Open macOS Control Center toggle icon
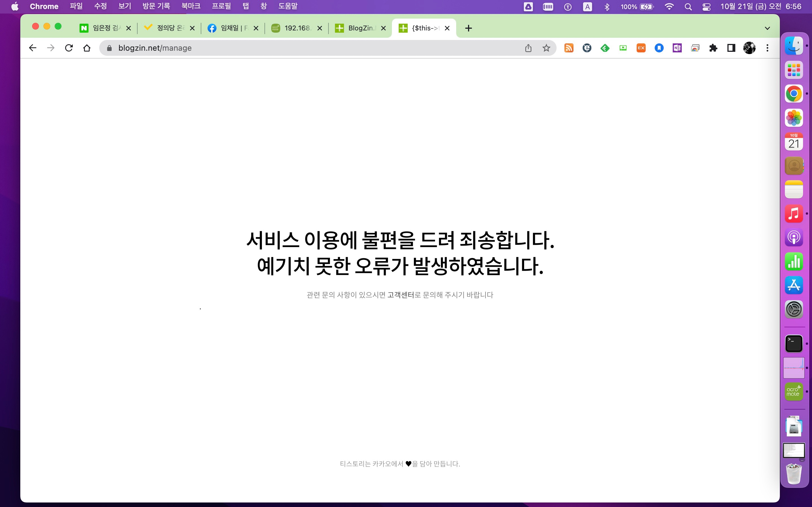This screenshot has width=812, height=507. coord(706,7)
